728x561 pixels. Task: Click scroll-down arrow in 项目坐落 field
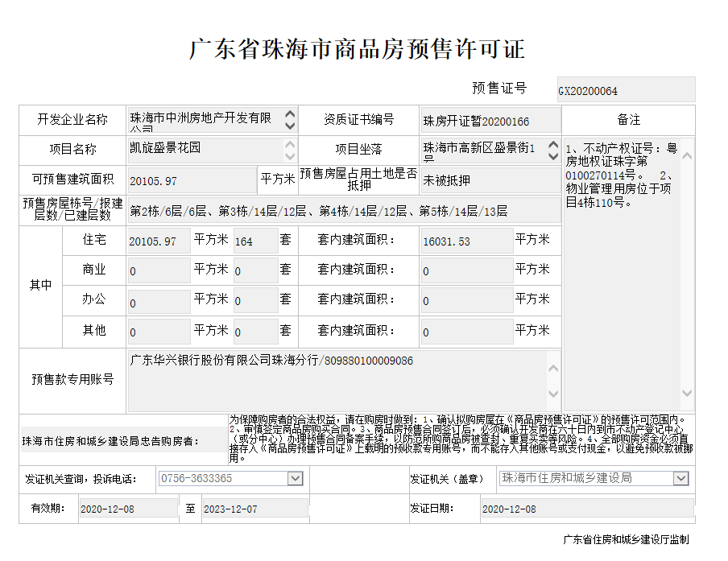pyautogui.click(x=552, y=156)
